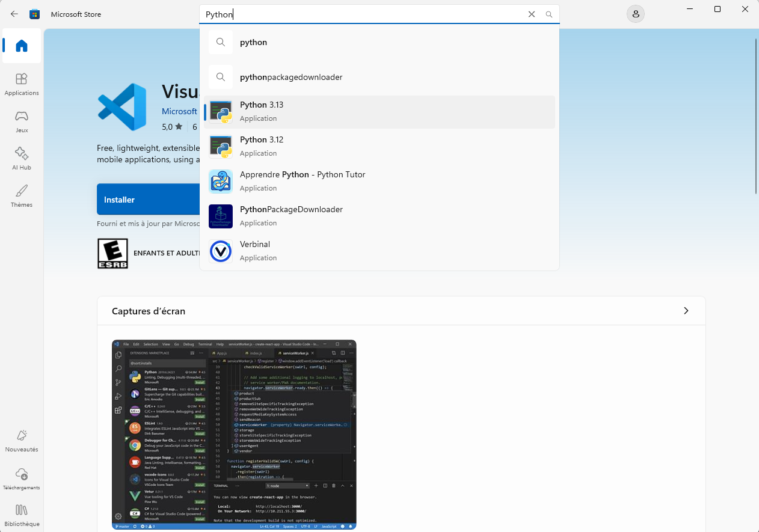The height and width of the screenshot is (532, 759).
Task: Click the Python Tutor snake icon
Action: click(x=221, y=182)
